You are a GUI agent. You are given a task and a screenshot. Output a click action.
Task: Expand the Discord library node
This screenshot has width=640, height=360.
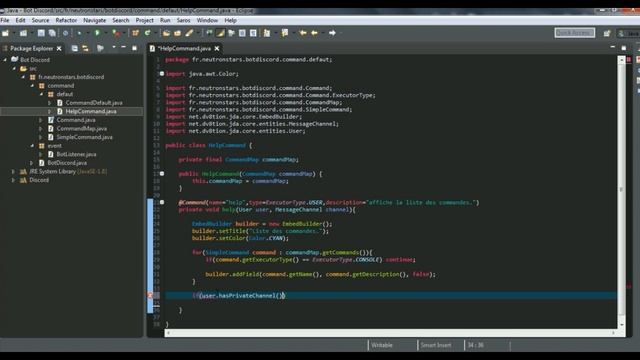(13, 180)
